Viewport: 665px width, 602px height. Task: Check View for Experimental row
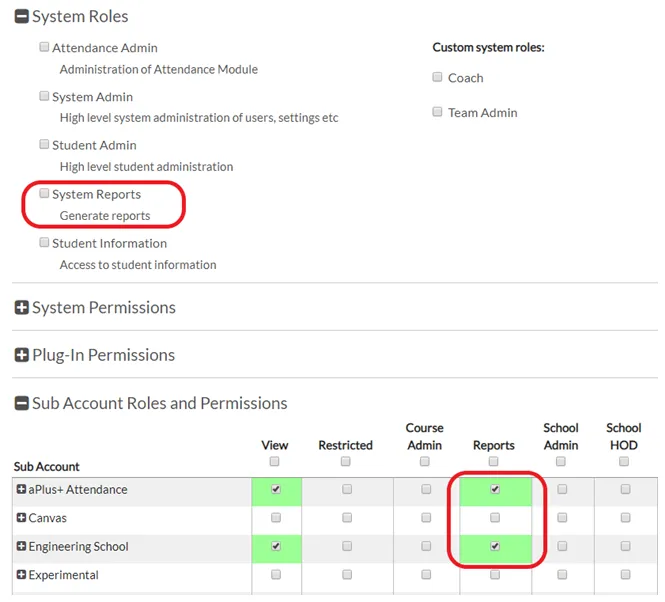276,574
